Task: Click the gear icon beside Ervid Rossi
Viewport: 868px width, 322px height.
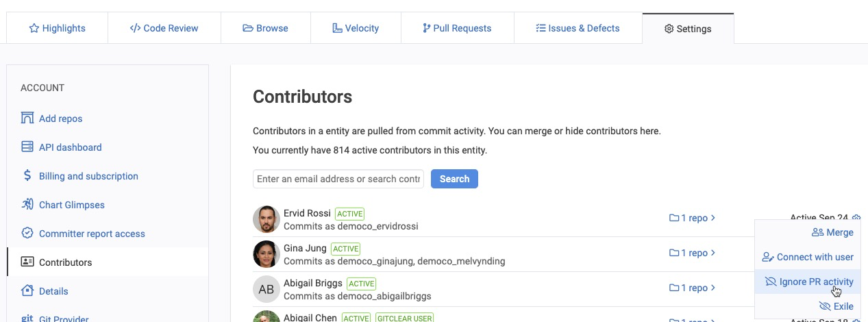Action: point(856,218)
